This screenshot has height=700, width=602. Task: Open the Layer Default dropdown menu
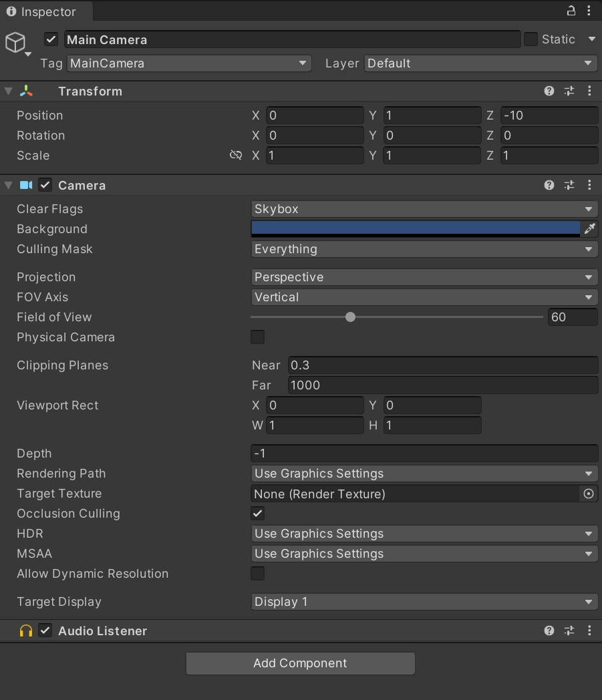[x=480, y=63]
